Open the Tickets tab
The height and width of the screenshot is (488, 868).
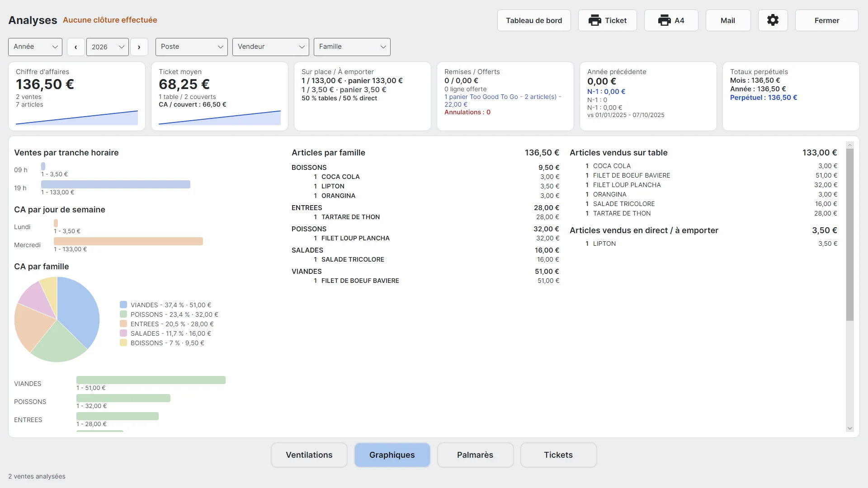558,455
